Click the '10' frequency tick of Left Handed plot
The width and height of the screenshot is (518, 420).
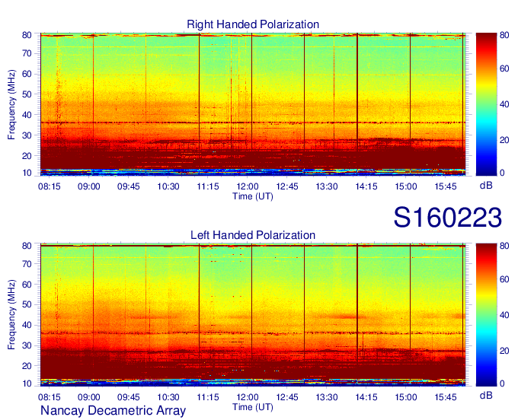pos(27,383)
